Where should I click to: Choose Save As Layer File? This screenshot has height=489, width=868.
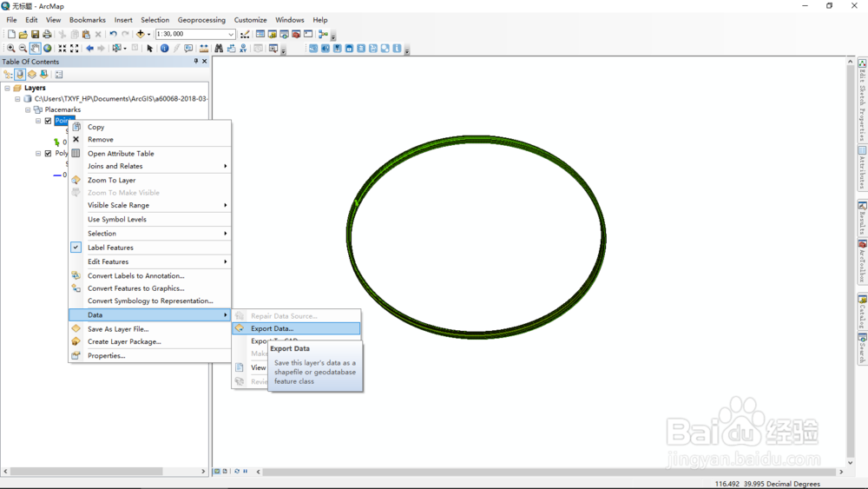point(149,329)
